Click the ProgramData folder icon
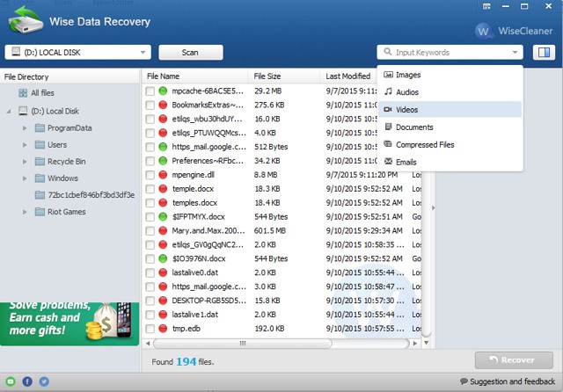Viewport: 563px width, 392px height. [40, 128]
